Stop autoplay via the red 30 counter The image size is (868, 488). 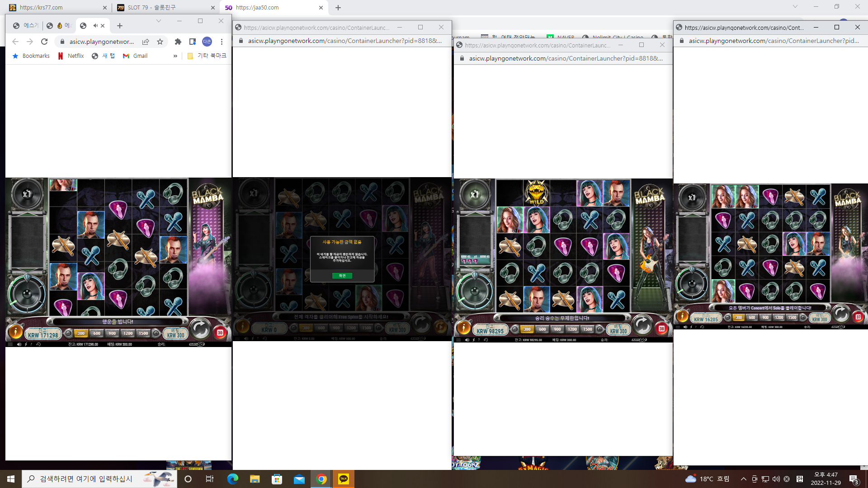[220, 333]
